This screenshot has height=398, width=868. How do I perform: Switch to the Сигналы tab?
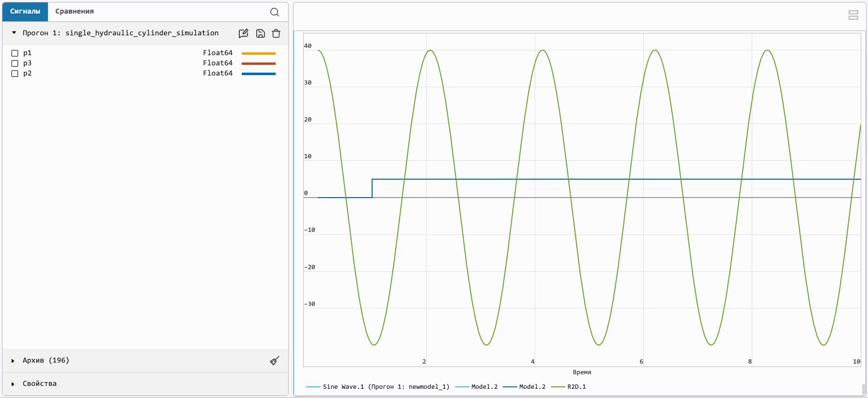(x=25, y=11)
